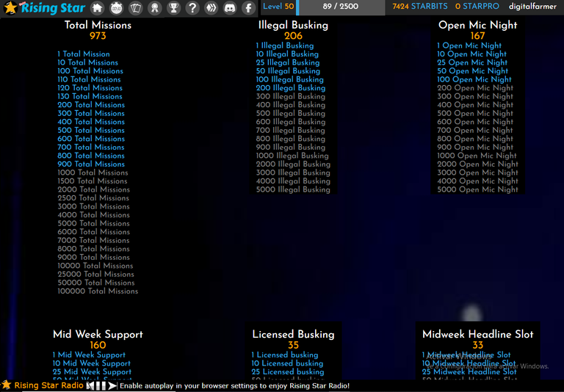Select '200 Illegal Busking' achievement
564x392 pixels.
(291, 88)
